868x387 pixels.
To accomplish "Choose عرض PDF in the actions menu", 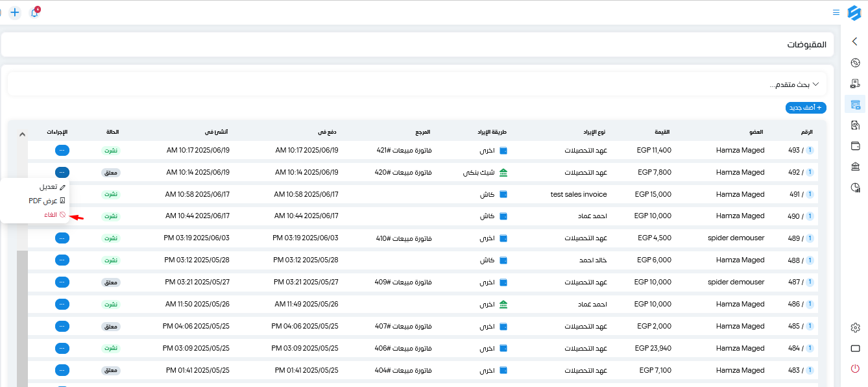I will click(x=48, y=201).
